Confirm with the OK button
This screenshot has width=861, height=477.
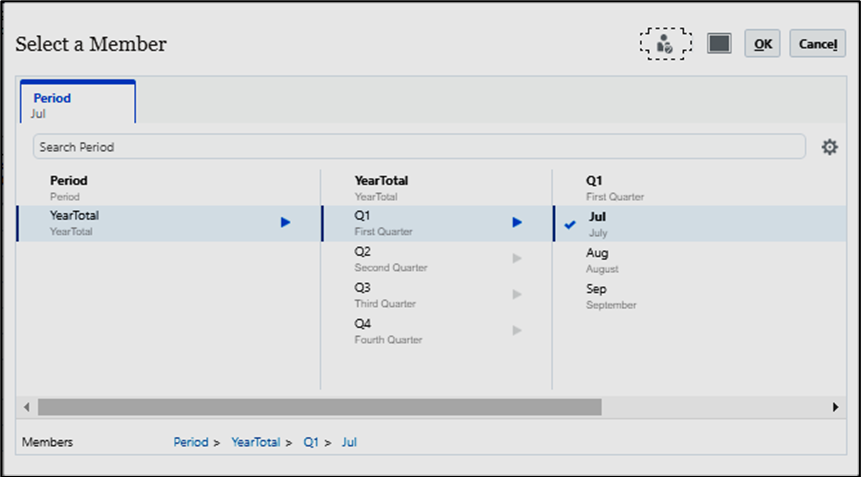click(762, 43)
